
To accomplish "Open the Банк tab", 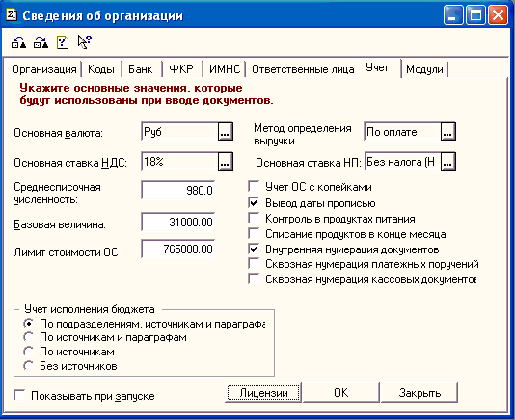I will [141, 69].
